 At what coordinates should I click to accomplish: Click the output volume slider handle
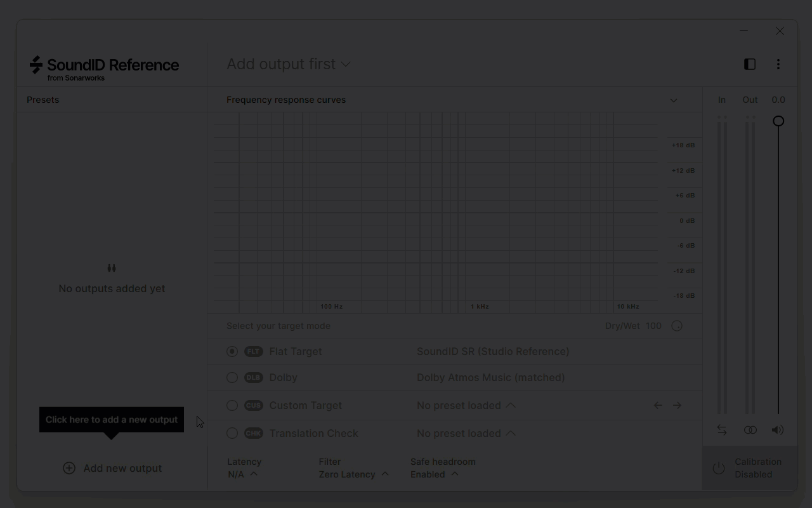coord(778,121)
